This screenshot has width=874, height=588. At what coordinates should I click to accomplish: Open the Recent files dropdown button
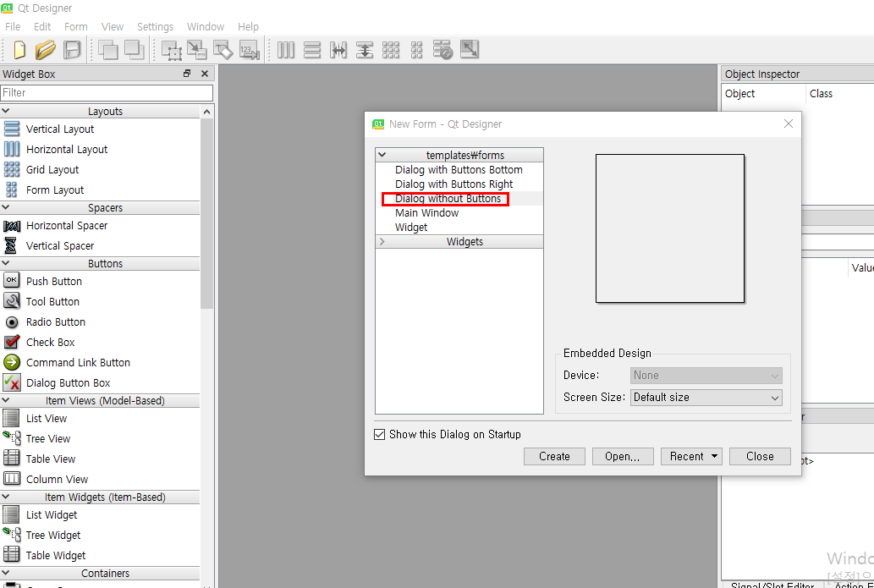tap(692, 457)
